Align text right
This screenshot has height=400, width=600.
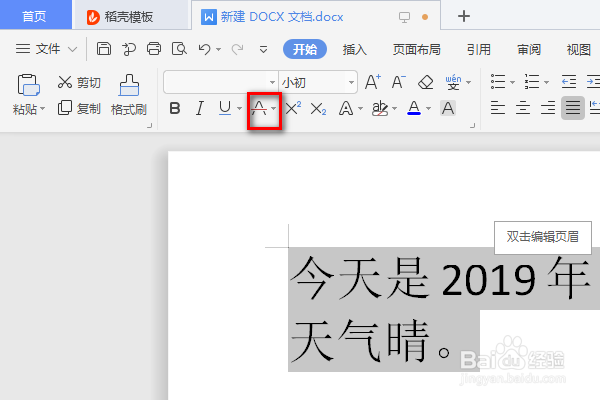click(548, 108)
